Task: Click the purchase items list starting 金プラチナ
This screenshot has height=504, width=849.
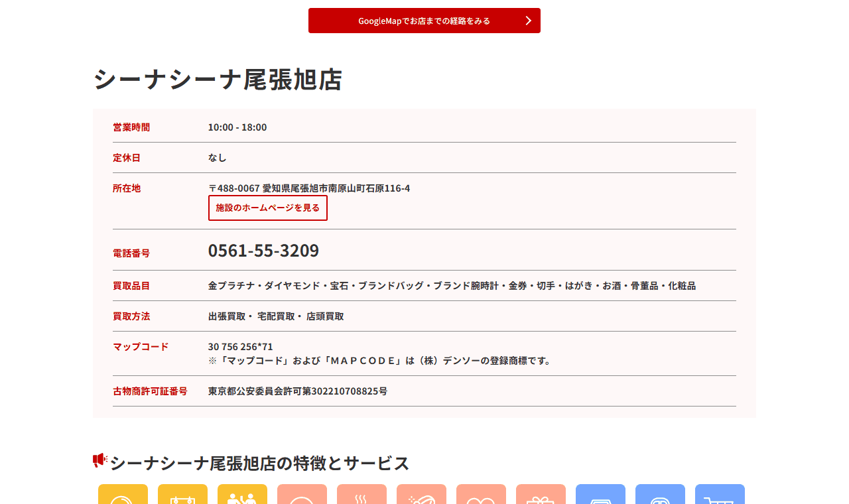Action: [x=452, y=286]
